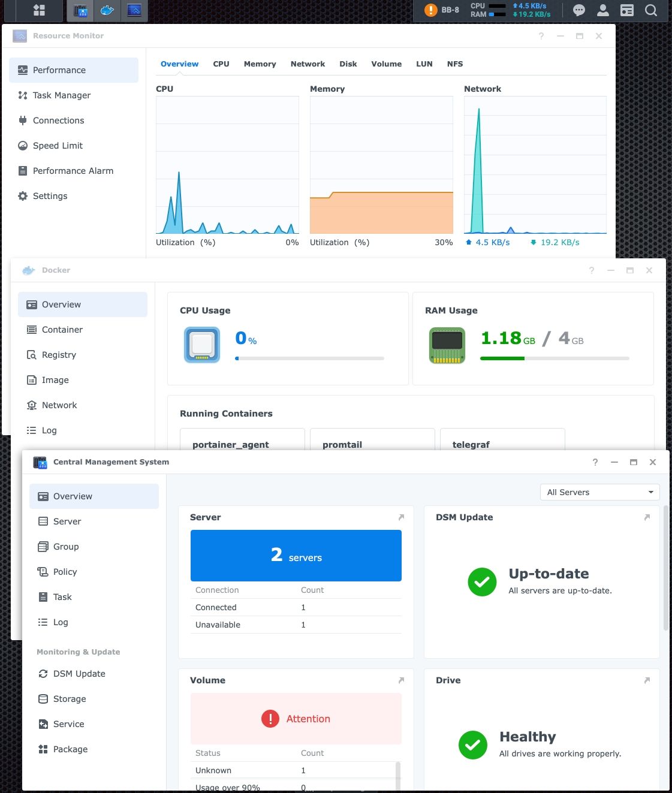Open Storage under Monitoring & Update

[x=94, y=699]
